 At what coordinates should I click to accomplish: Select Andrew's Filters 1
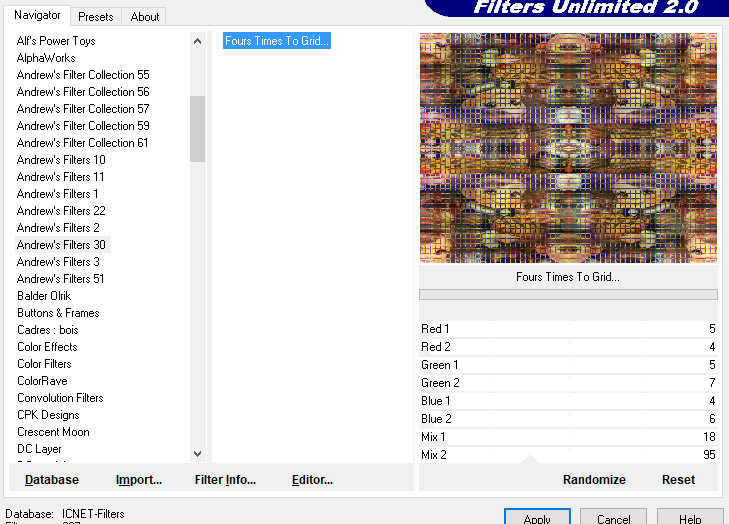(x=57, y=194)
